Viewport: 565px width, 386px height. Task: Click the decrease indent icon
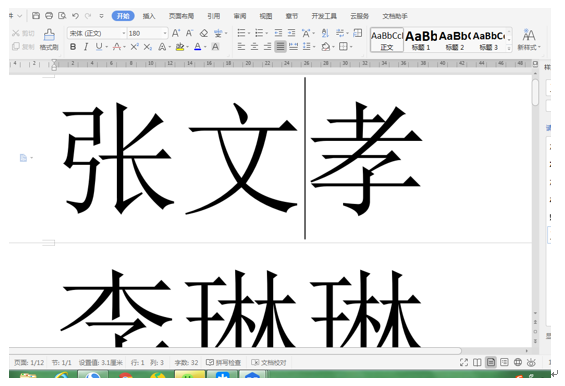(x=278, y=33)
